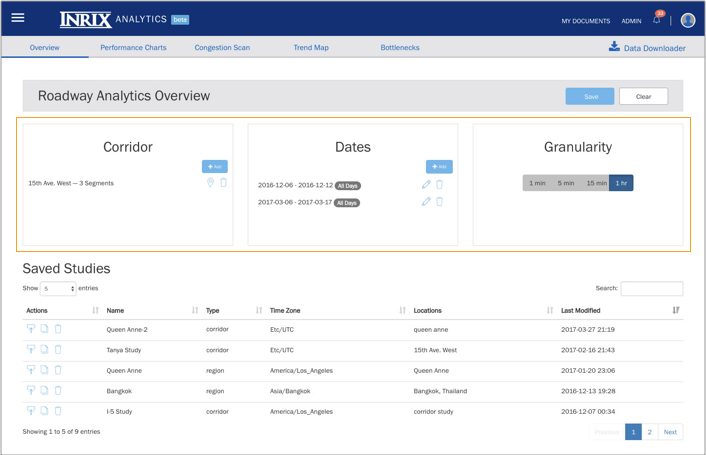Image resolution: width=706 pixels, height=455 pixels.
Task: Load the I-5 Study
Action: click(31, 411)
